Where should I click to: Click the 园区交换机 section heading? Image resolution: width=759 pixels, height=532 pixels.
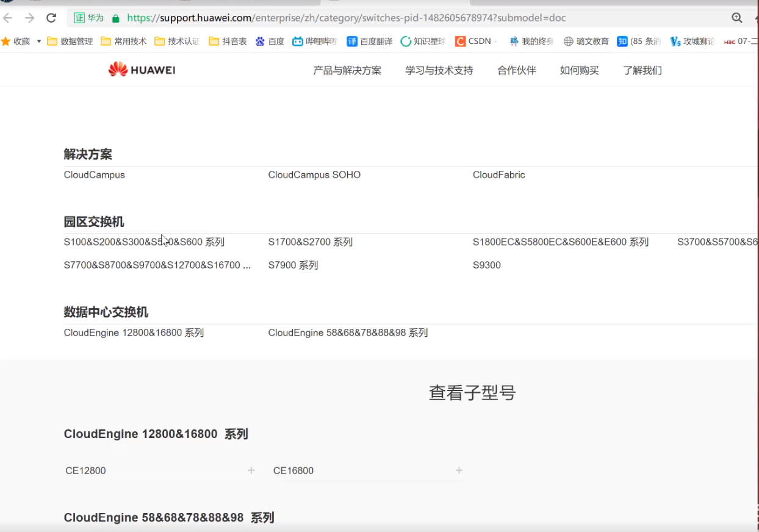point(94,221)
